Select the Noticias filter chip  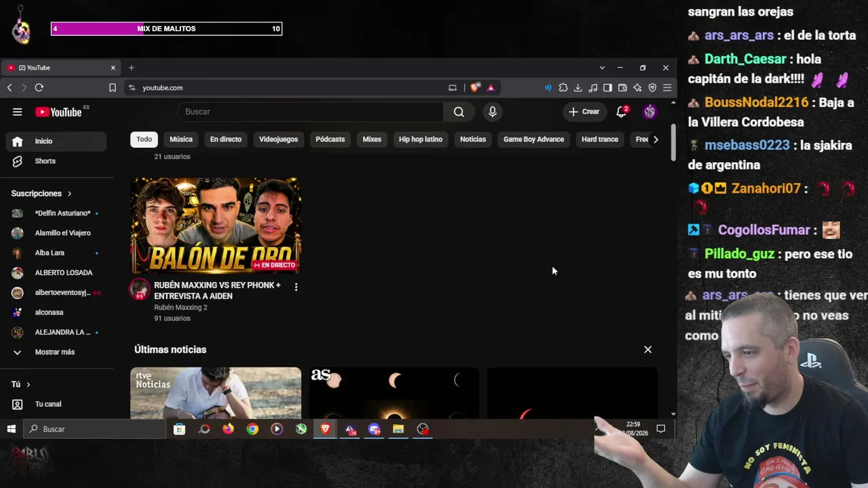(x=473, y=140)
